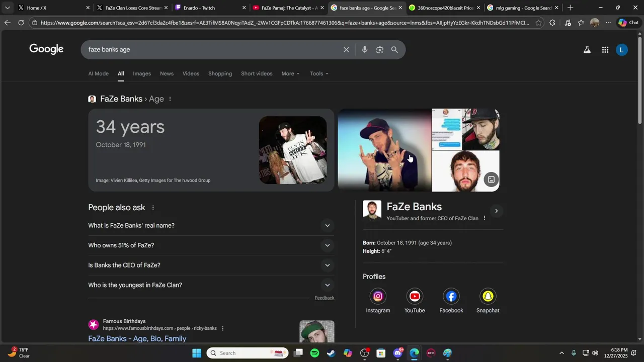644x362 pixels.
Task: Clear the search box with the X icon
Action: (x=346, y=50)
